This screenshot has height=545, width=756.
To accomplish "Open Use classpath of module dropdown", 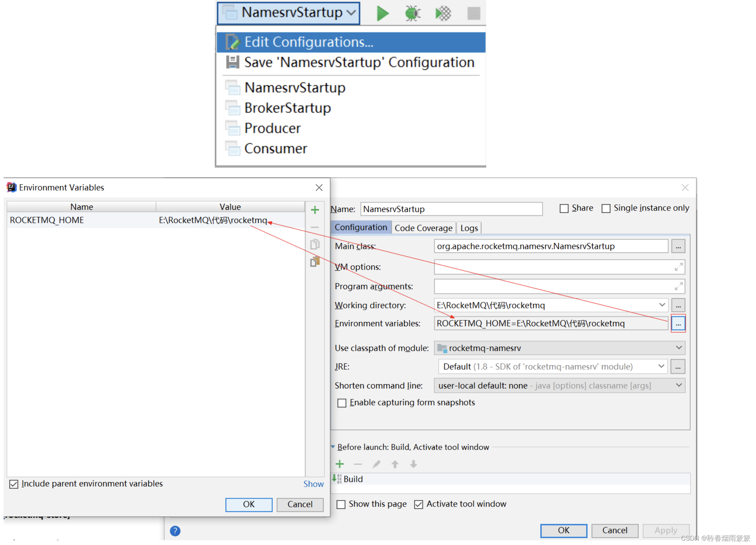I will [x=559, y=348].
